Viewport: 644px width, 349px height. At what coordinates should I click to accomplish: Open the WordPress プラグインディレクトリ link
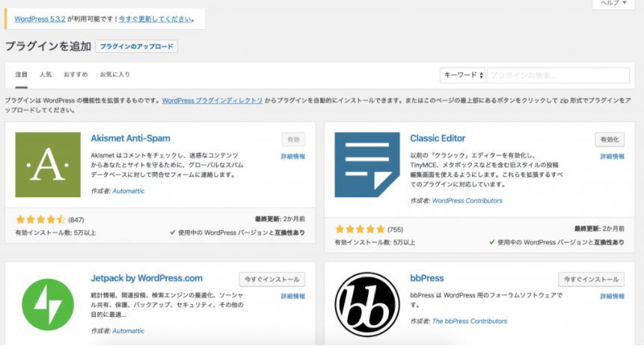pos(212,100)
